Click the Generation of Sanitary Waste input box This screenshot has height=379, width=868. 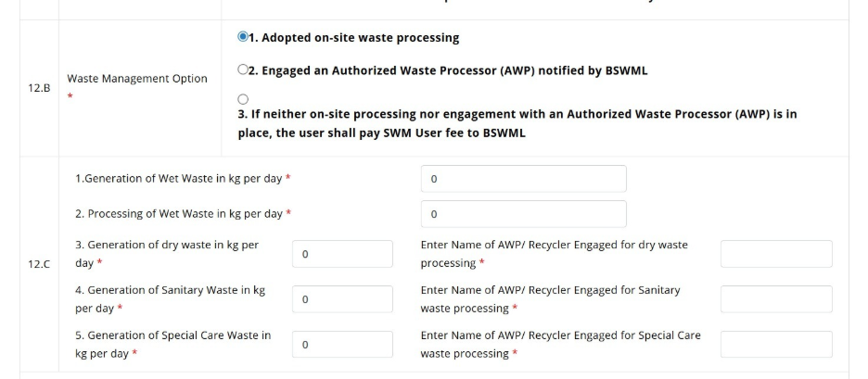click(x=342, y=299)
